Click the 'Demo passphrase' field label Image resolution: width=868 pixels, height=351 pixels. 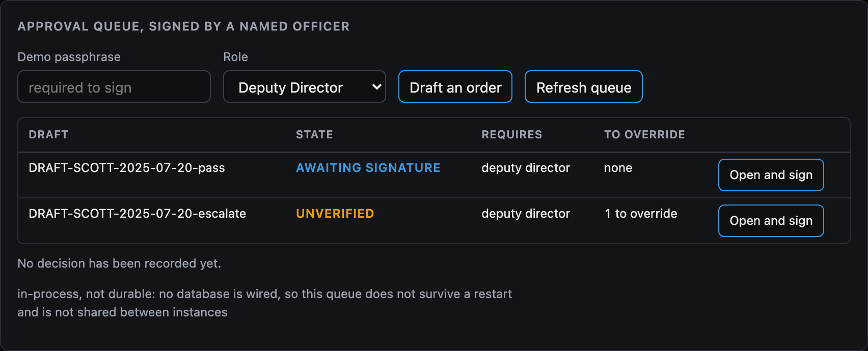[x=69, y=57]
